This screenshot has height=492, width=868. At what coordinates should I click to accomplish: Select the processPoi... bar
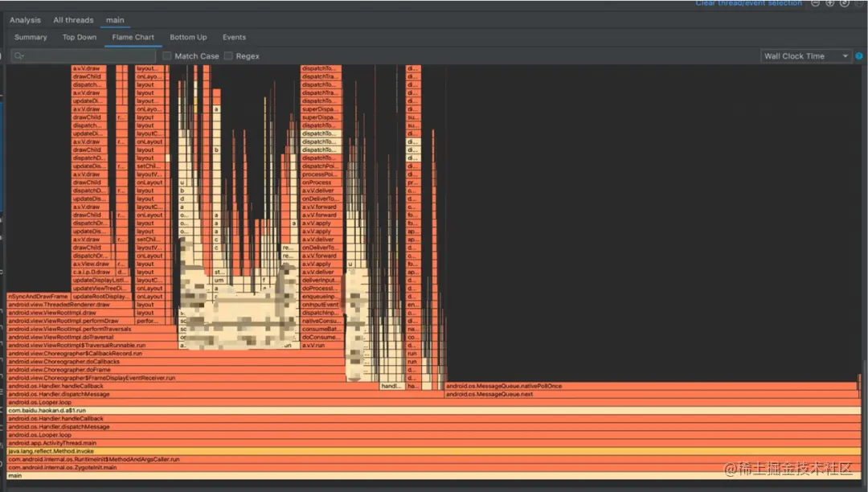[321, 174]
